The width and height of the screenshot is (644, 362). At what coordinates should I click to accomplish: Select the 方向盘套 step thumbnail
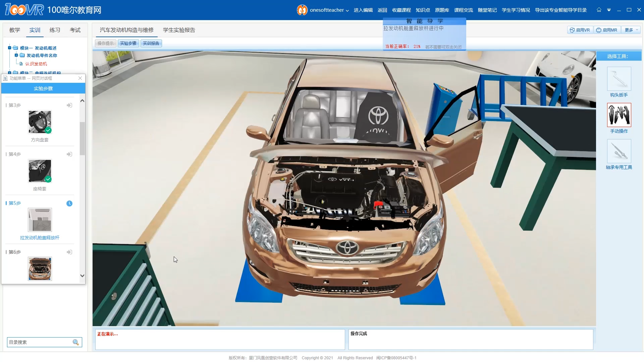click(x=40, y=122)
